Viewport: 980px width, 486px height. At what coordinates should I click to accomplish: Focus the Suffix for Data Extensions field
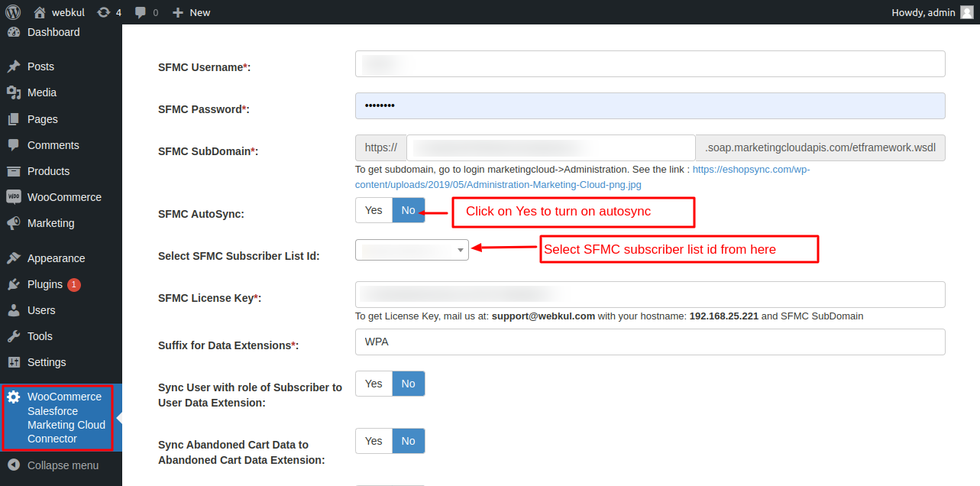coord(650,342)
